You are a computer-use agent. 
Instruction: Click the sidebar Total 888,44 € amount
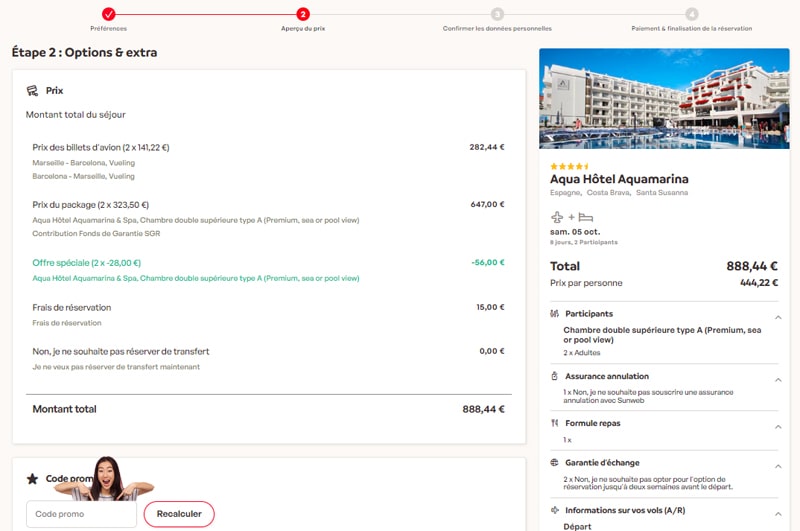pyautogui.click(x=752, y=266)
